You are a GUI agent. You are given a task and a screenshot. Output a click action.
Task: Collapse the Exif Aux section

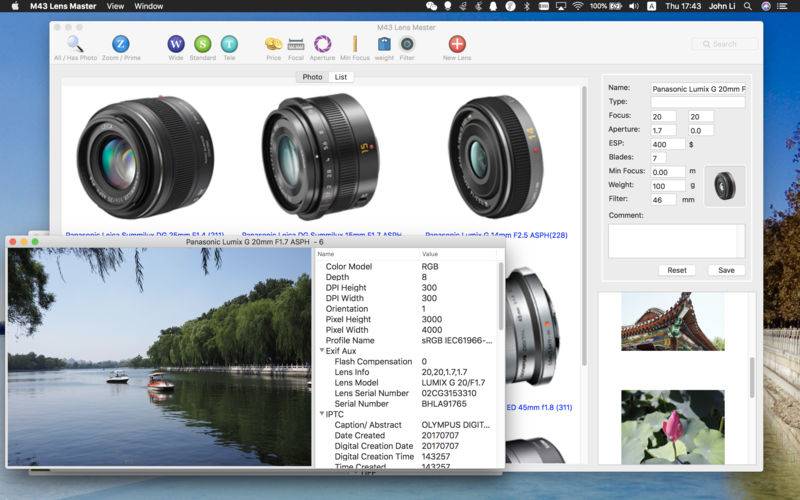point(322,350)
